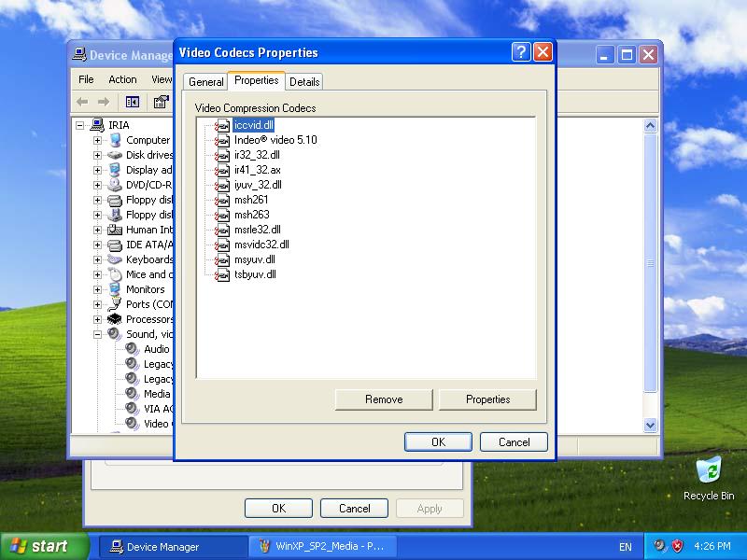Click the Device Manager vertical scrollbar thumb
This screenshot has height=560, width=747.
650,263
